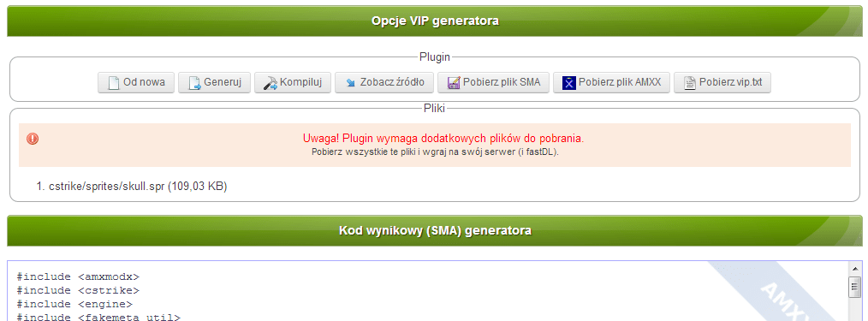Click the Generuj document arrow icon
Image resolution: width=868 pixels, height=321 pixels.
click(x=195, y=83)
